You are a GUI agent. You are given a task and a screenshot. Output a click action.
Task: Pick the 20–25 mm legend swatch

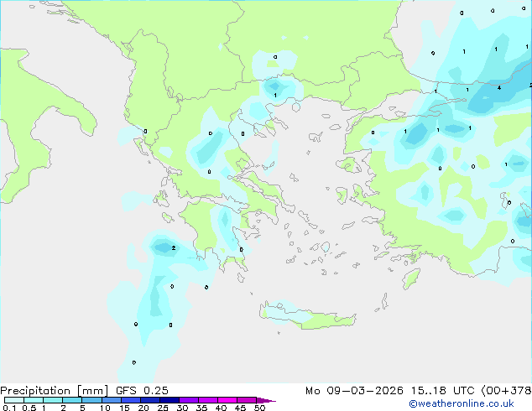[150, 400]
